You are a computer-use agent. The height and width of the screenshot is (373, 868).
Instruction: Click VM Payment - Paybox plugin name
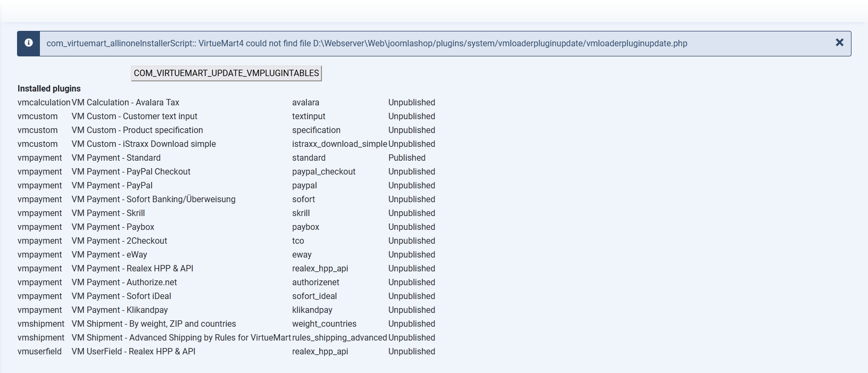click(113, 227)
